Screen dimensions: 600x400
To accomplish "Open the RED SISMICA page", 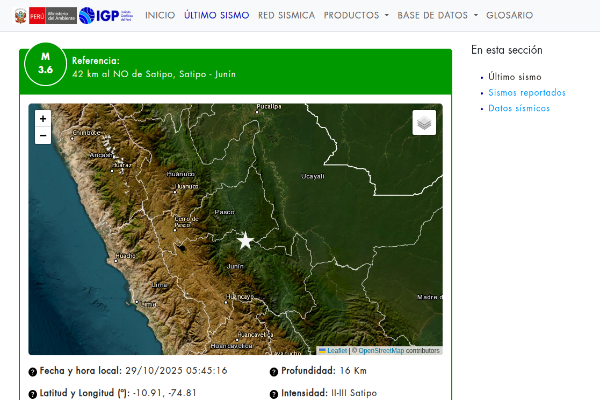I will [287, 15].
